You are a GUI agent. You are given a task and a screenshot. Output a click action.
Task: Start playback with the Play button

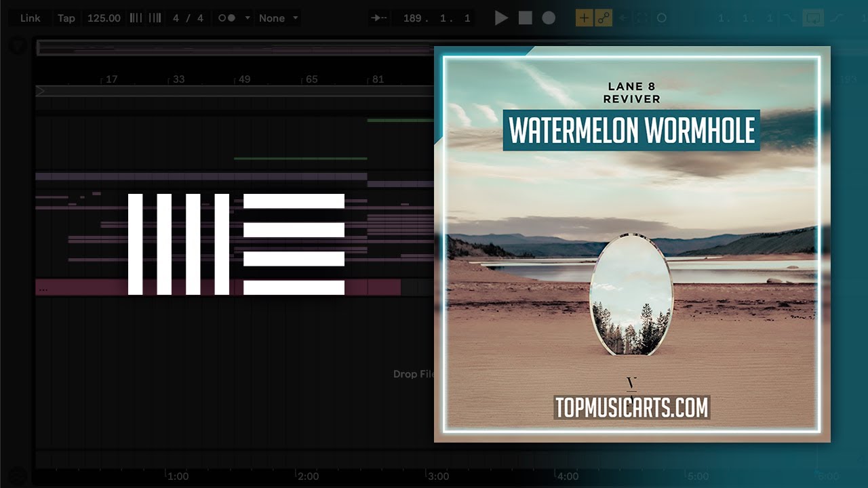[x=501, y=18]
